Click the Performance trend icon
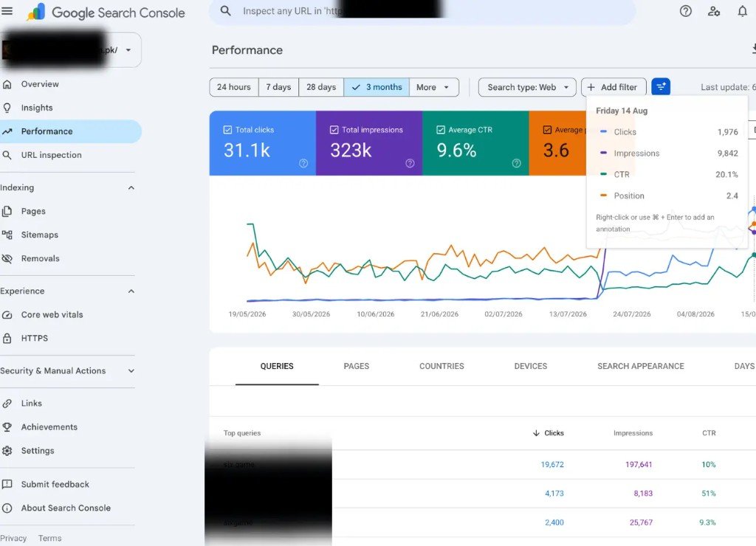756x546 pixels. [x=7, y=131]
